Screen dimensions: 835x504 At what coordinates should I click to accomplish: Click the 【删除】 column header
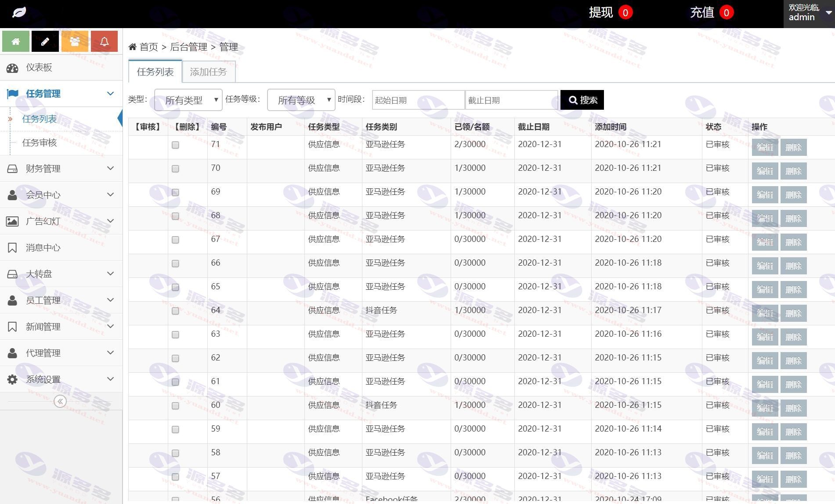click(187, 127)
